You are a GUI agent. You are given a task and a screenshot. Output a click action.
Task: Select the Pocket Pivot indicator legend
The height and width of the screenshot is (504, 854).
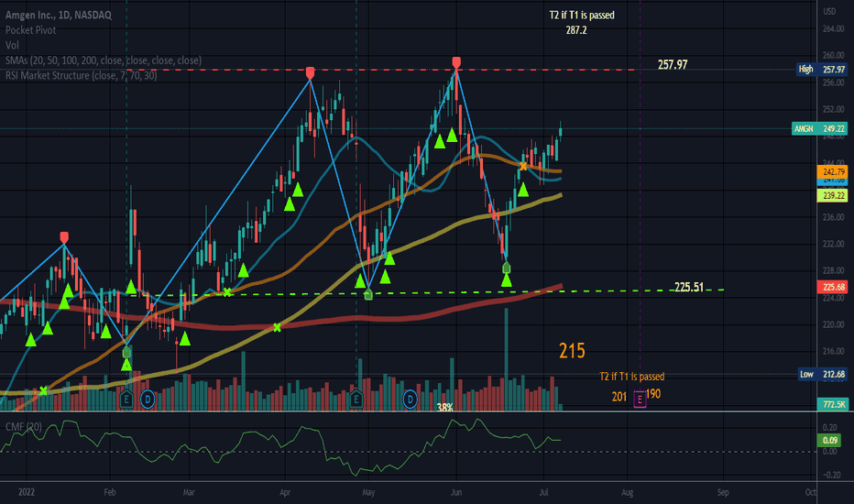[x=30, y=30]
